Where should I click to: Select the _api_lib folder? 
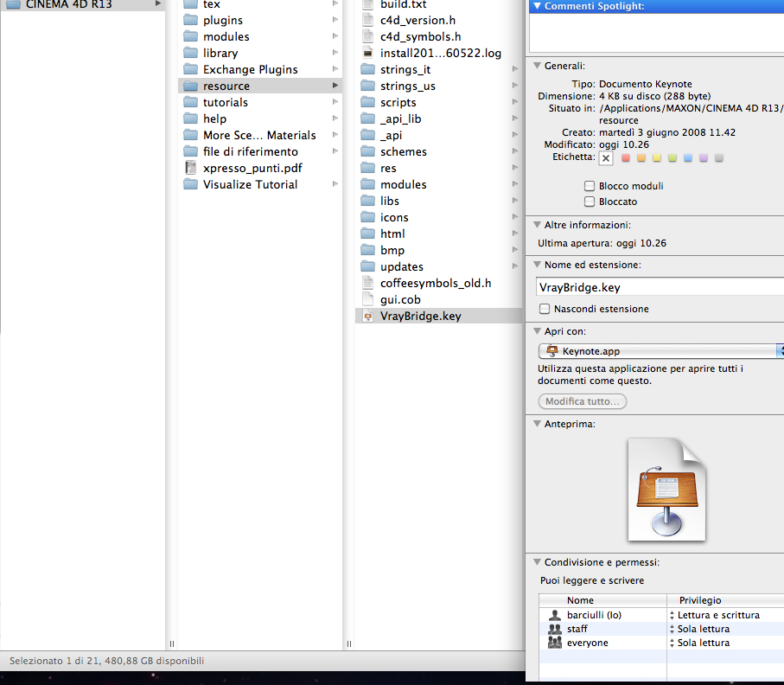(438, 119)
